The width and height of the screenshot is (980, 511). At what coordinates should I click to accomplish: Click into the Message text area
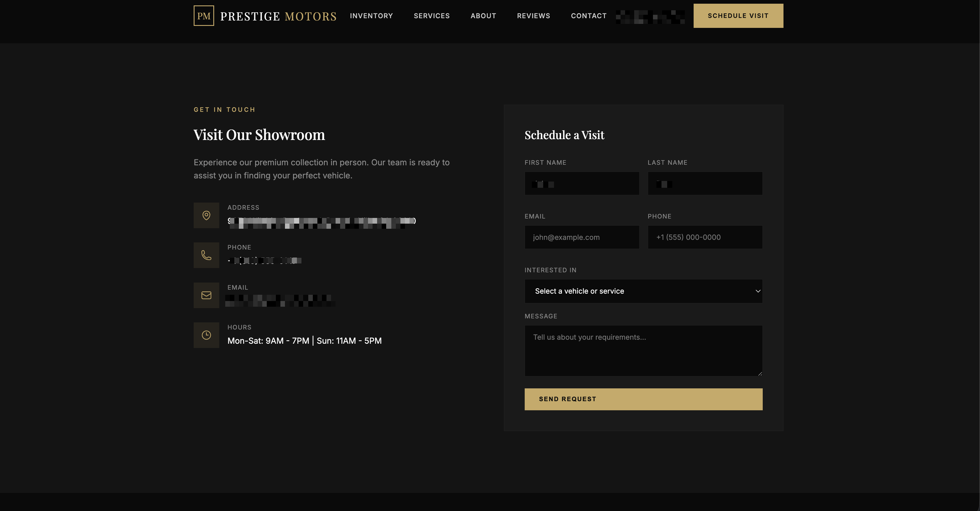pyautogui.click(x=643, y=351)
